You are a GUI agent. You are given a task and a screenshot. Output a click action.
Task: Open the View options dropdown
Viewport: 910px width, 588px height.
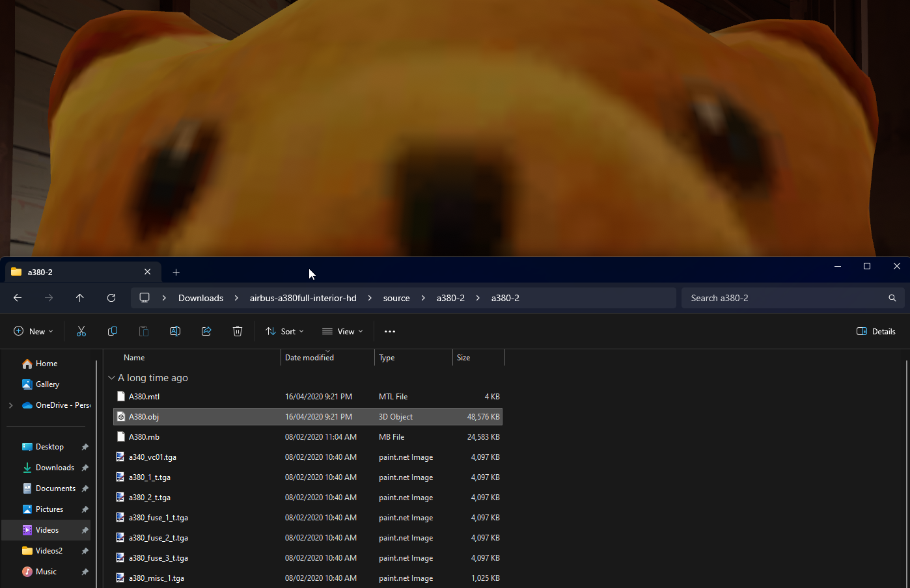[343, 332]
